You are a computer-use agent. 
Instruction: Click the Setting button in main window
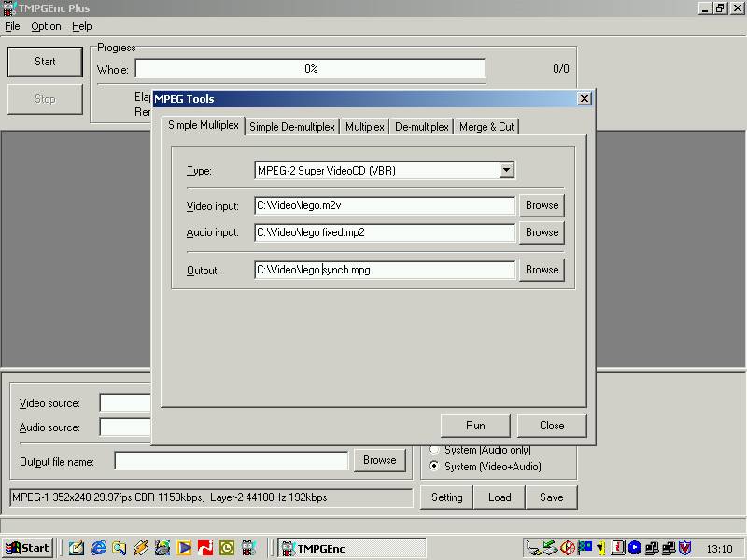pyautogui.click(x=447, y=497)
